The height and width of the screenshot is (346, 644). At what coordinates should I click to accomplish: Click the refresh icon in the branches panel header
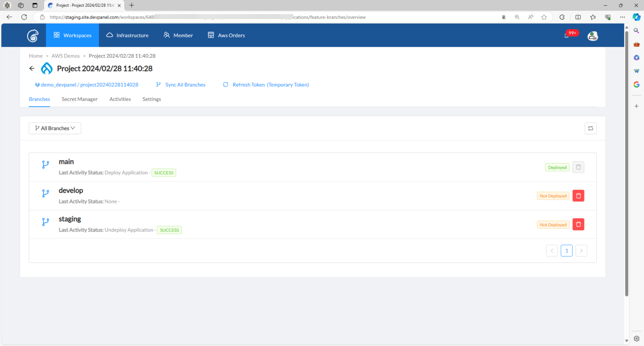coord(590,128)
